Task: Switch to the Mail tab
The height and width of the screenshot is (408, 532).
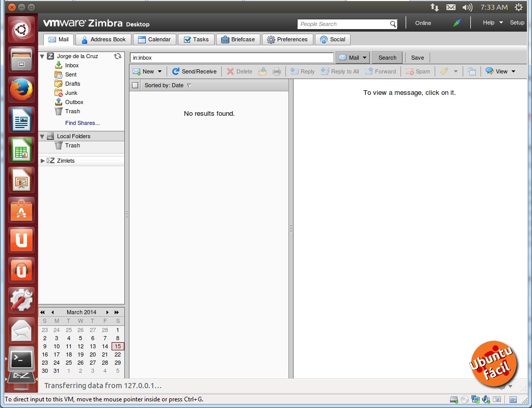Action: coord(59,39)
